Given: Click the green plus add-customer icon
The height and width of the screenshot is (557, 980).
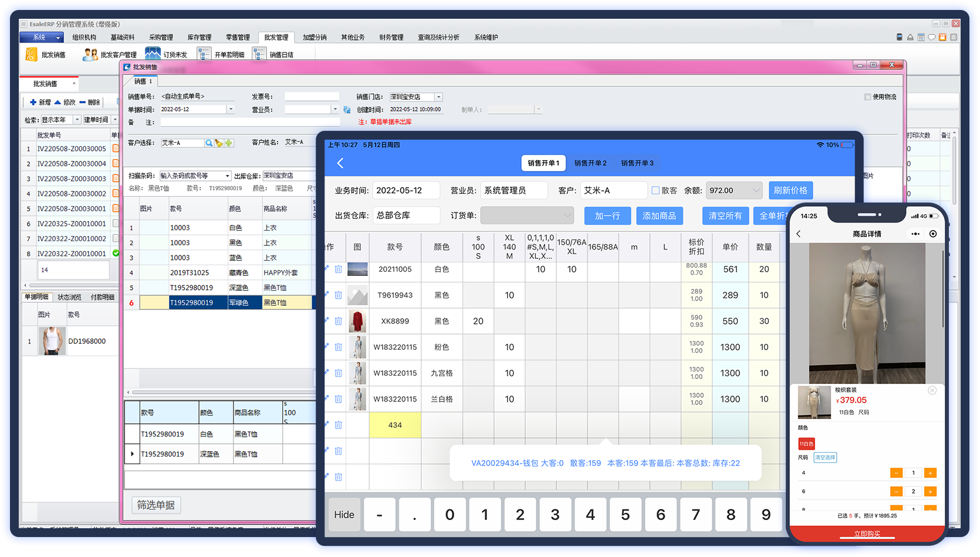Looking at the screenshot, I should tap(228, 143).
